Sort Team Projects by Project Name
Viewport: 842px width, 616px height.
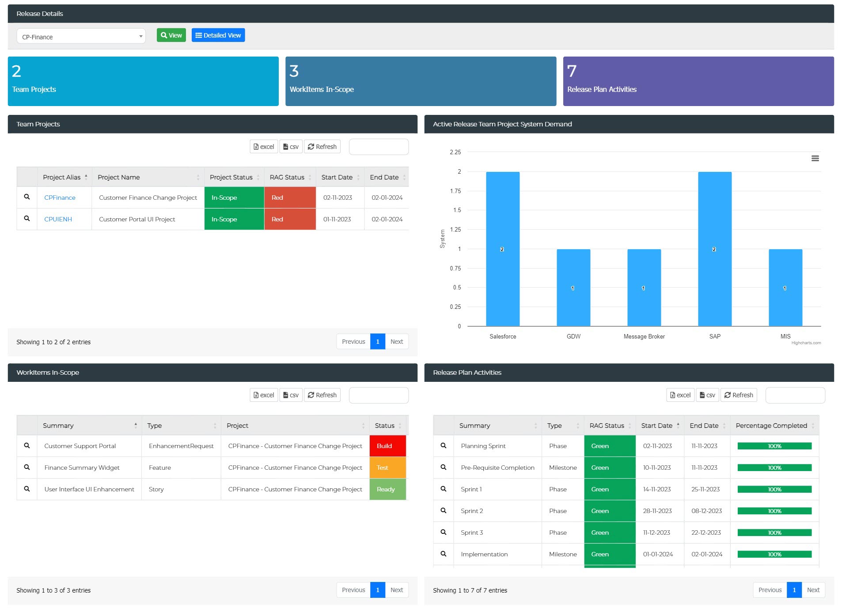click(148, 177)
